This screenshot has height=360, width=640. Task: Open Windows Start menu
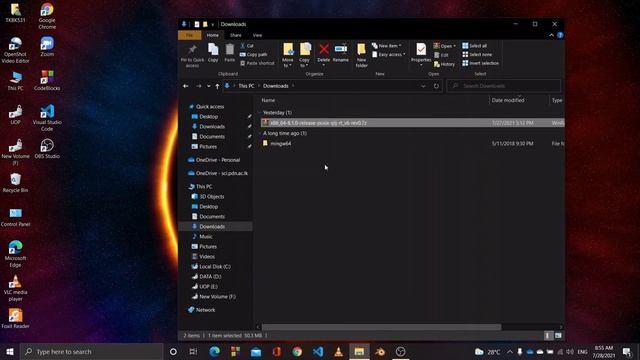(10, 351)
